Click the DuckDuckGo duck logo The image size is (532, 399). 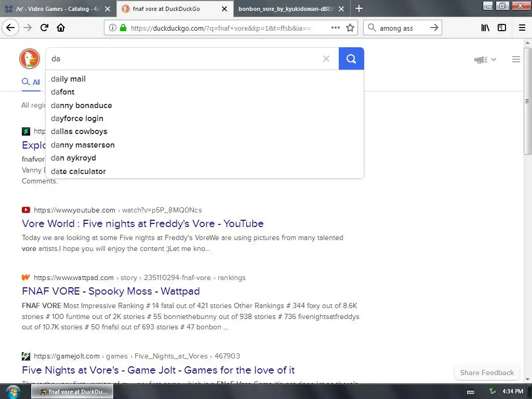[x=30, y=59]
